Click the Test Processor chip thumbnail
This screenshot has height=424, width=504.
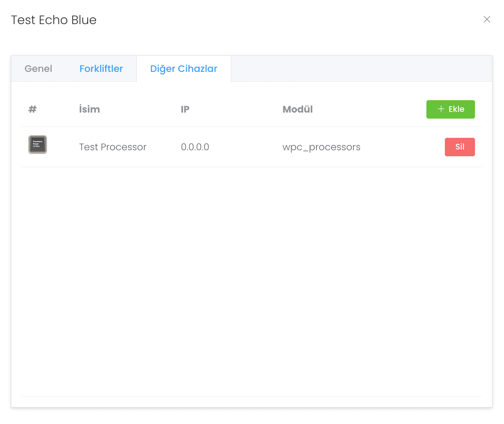(x=38, y=145)
